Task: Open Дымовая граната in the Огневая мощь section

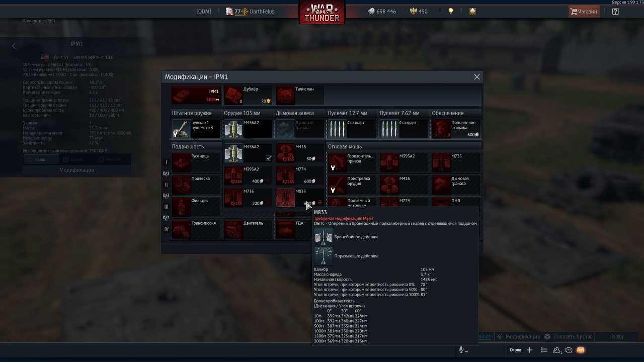Action: [x=456, y=185]
